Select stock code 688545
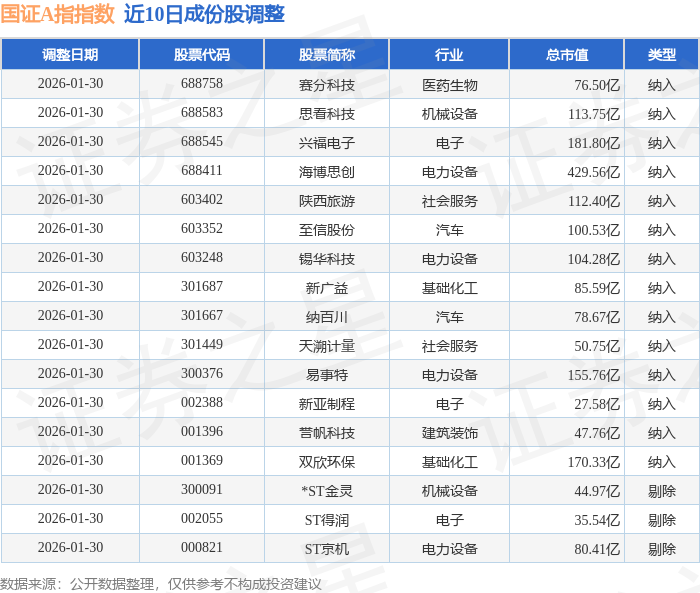The image size is (700, 593). pos(202,142)
